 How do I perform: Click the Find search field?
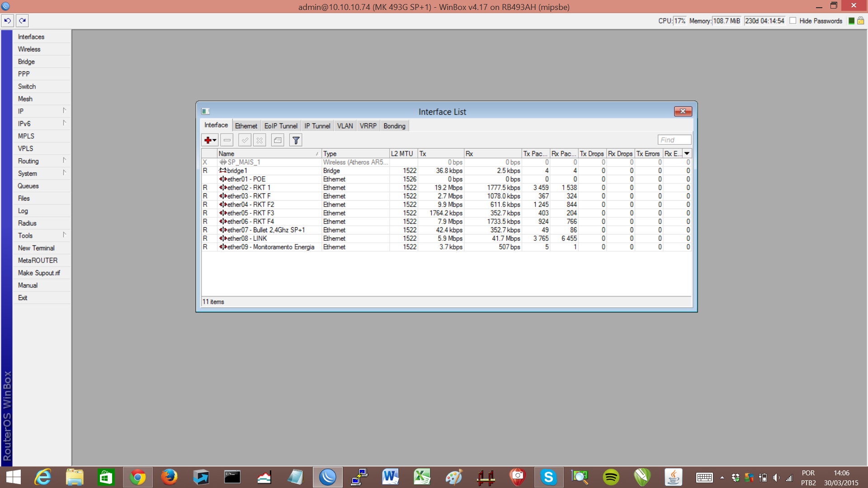click(x=674, y=140)
